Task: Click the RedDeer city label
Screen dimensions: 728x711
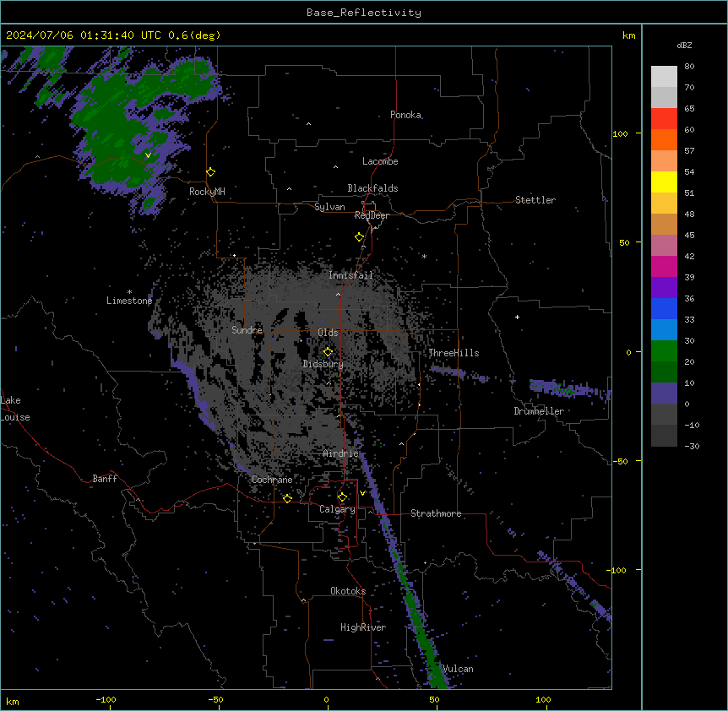Action: (372, 215)
